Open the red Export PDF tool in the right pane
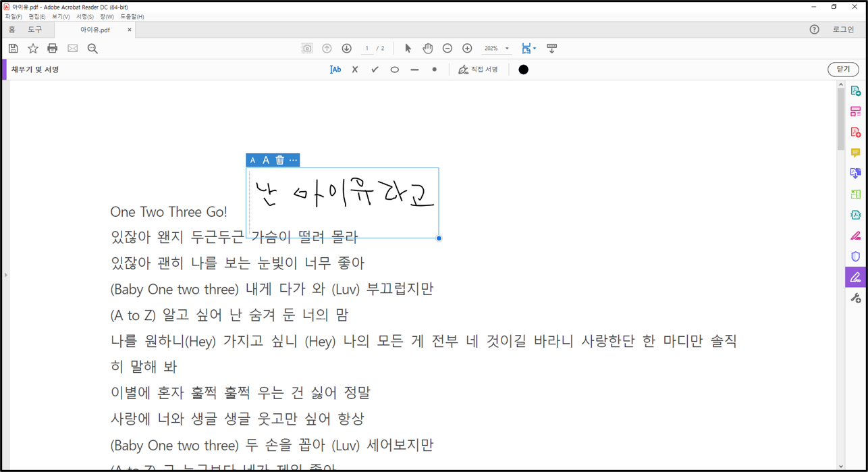868x472 pixels. point(855,132)
